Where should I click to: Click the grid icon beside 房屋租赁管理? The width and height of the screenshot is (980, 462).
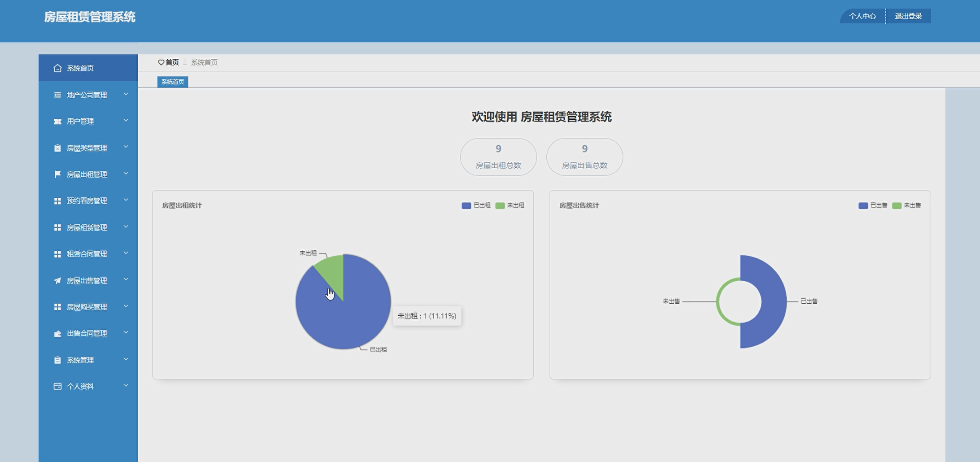click(x=57, y=227)
